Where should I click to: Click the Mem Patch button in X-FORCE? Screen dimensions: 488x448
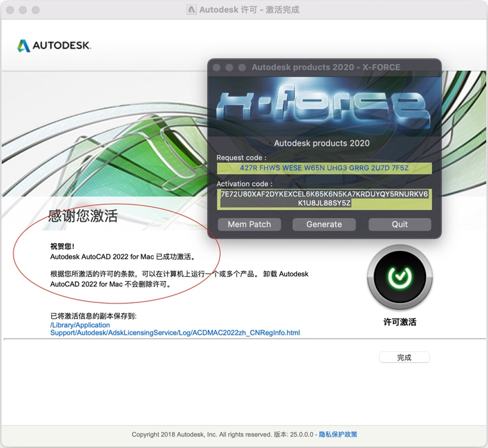point(249,224)
